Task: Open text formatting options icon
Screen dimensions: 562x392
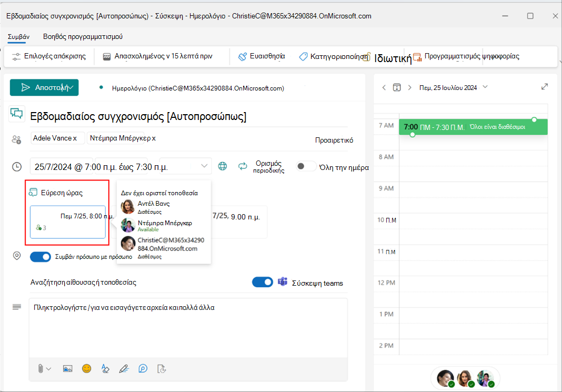Action: [x=105, y=368]
